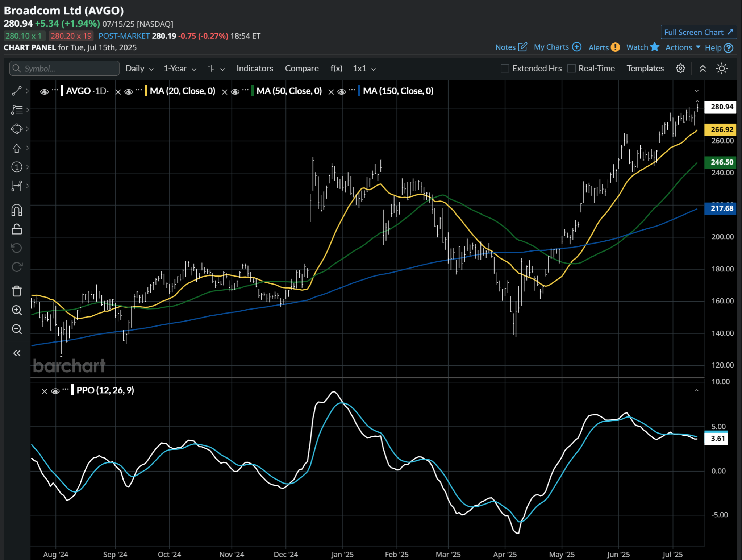
Task: Open the f(x) expressions menu
Action: tap(336, 69)
